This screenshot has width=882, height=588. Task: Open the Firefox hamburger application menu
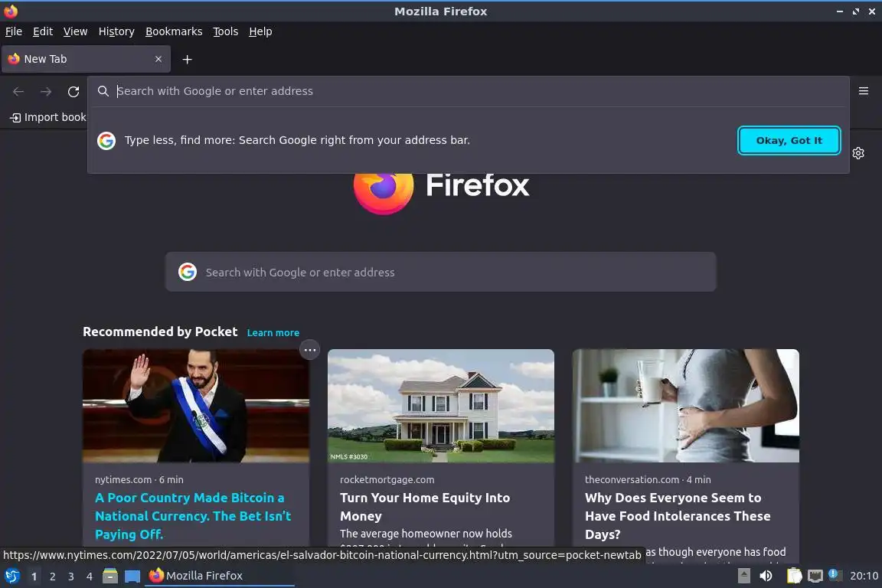point(864,91)
